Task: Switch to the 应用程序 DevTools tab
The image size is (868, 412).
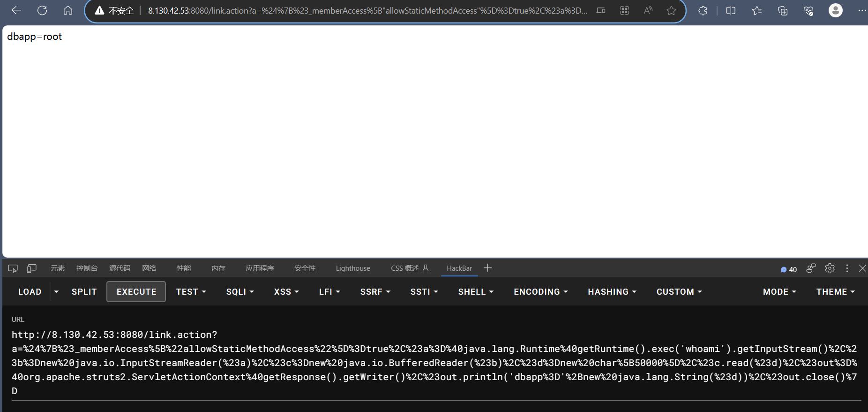Action: pyautogui.click(x=260, y=268)
